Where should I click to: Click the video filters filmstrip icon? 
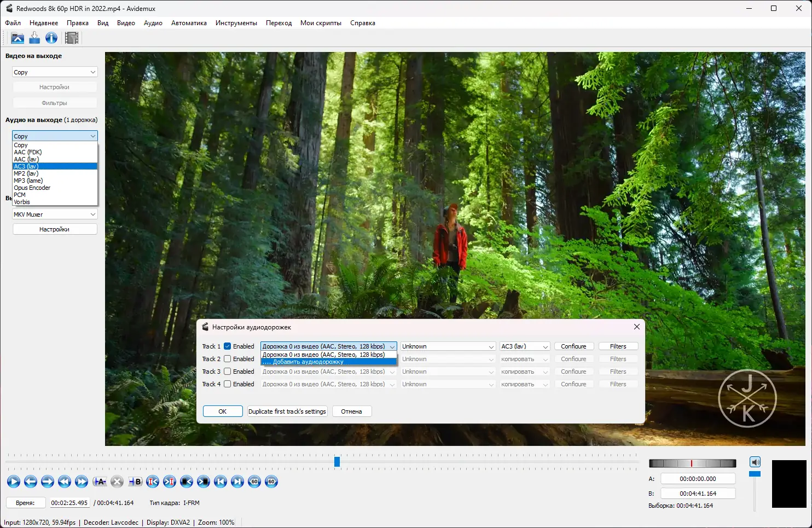(x=72, y=38)
